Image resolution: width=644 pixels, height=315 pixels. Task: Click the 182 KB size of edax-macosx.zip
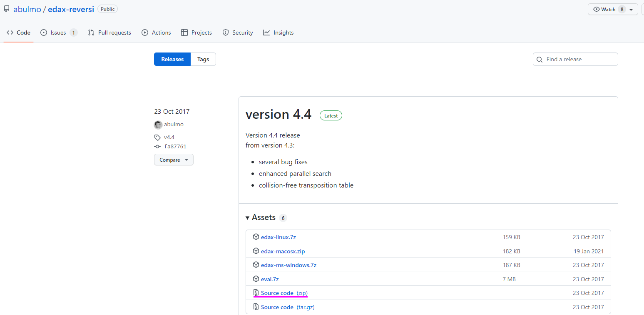tap(511, 251)
